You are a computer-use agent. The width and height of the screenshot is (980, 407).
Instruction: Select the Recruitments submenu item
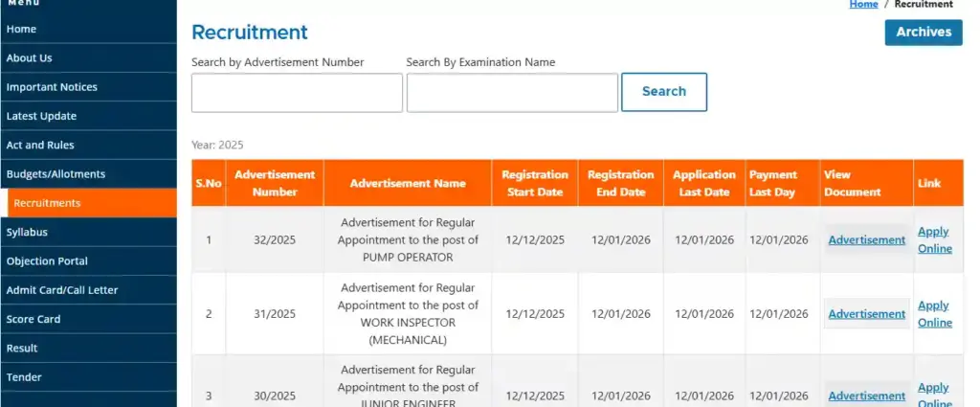(47, 203)
